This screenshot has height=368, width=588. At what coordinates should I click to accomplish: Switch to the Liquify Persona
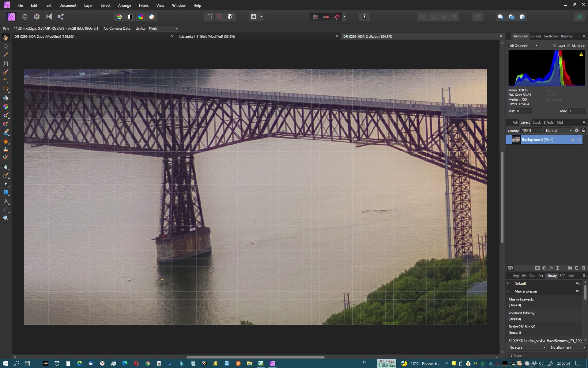(x=25, y=17)
